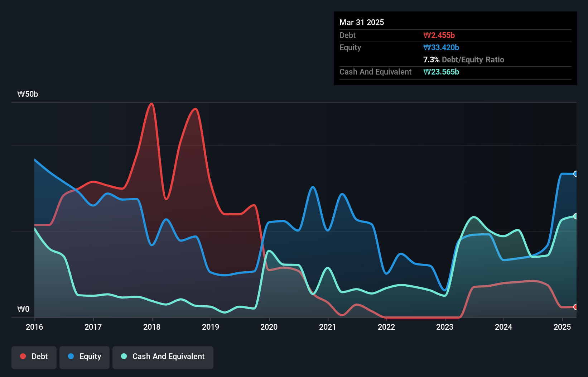Select the 2018 x-axis label
Image resolution: width=588 pixels, height=377 pixels.
[152, 327]
